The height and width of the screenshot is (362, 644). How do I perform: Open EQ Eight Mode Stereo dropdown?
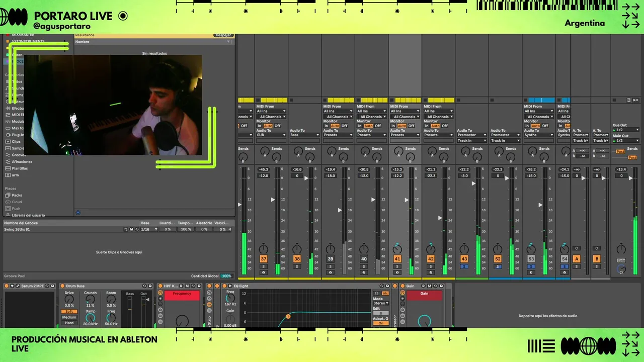(x=381, y=303)
